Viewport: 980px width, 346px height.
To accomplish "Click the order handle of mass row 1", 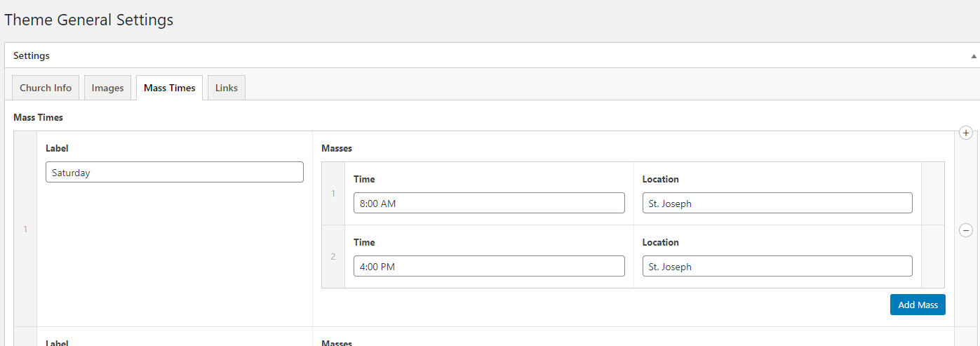I will point(333,194).
